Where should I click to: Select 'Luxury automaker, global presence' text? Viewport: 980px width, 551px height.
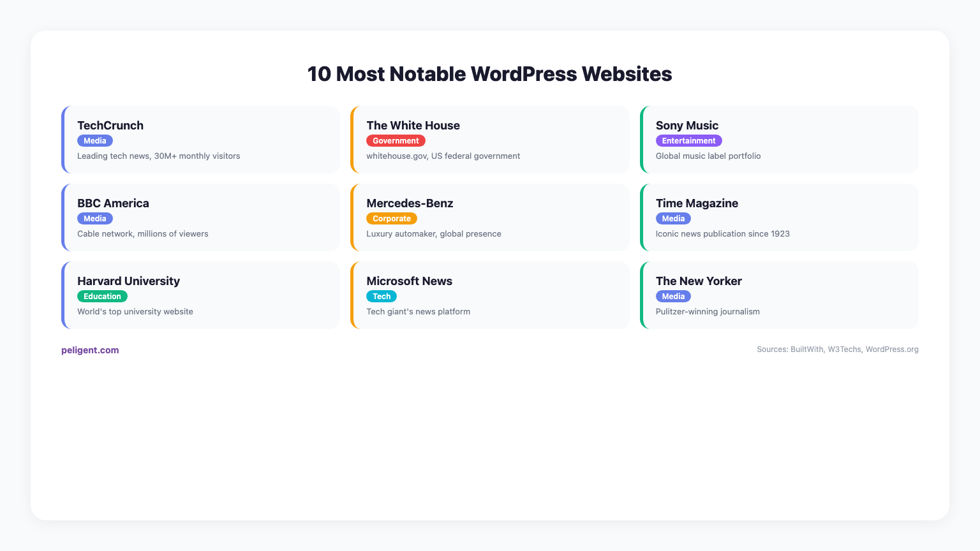[x=434, y=234]
